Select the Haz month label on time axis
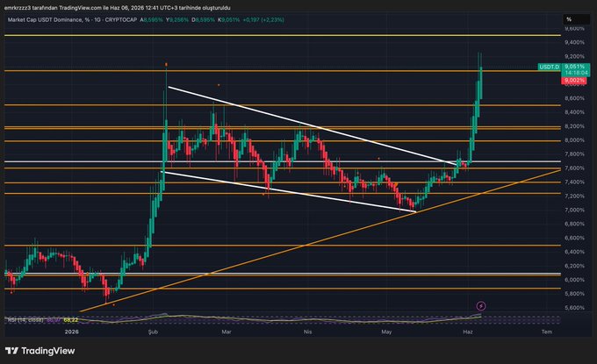The height and width of the screenshot is (364, 597). point(468,332)
